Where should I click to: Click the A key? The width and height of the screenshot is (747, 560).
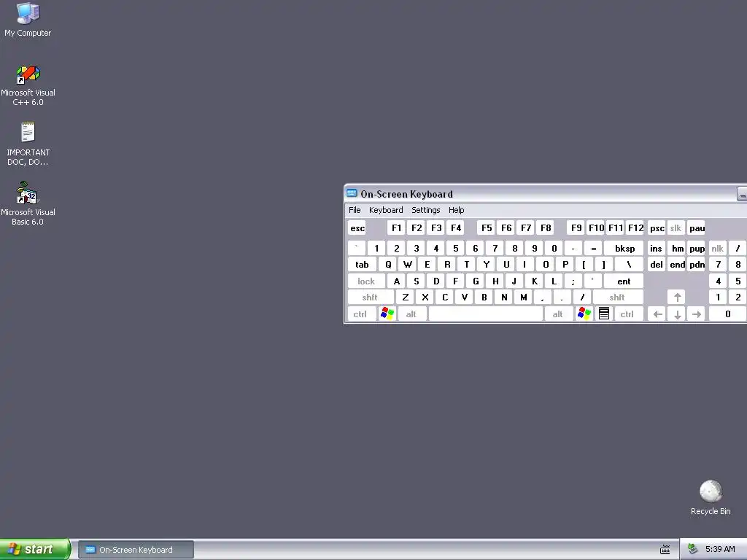click(x=396, y=281)
